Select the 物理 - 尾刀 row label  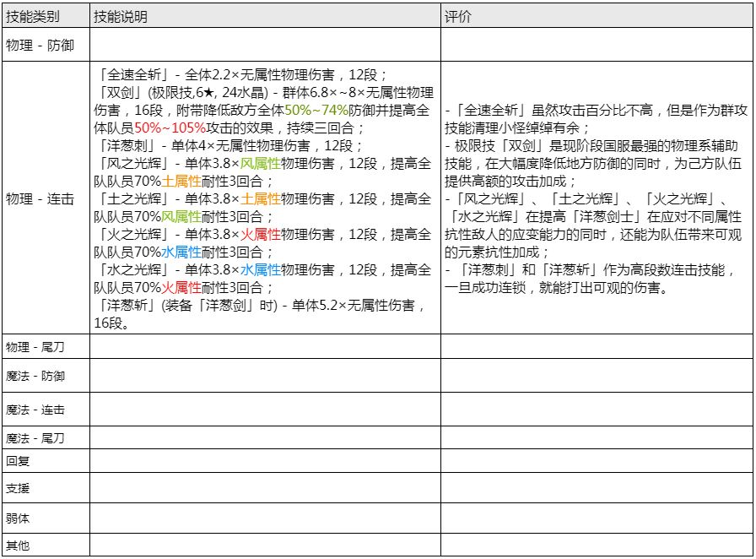click(x=35, y=346)
